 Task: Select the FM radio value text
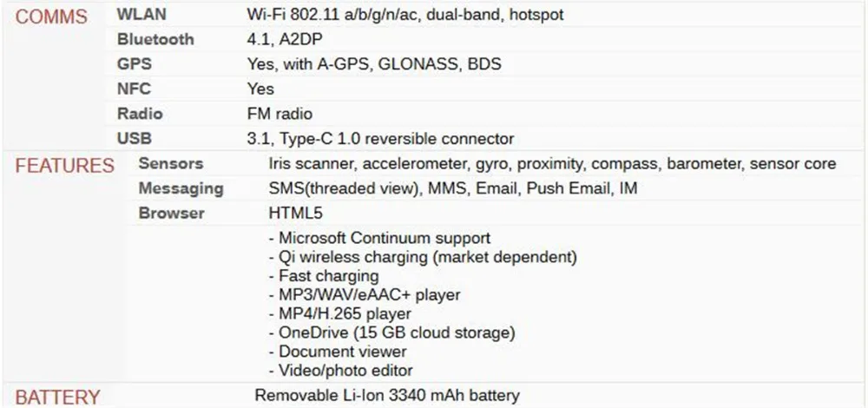[279, 114]
